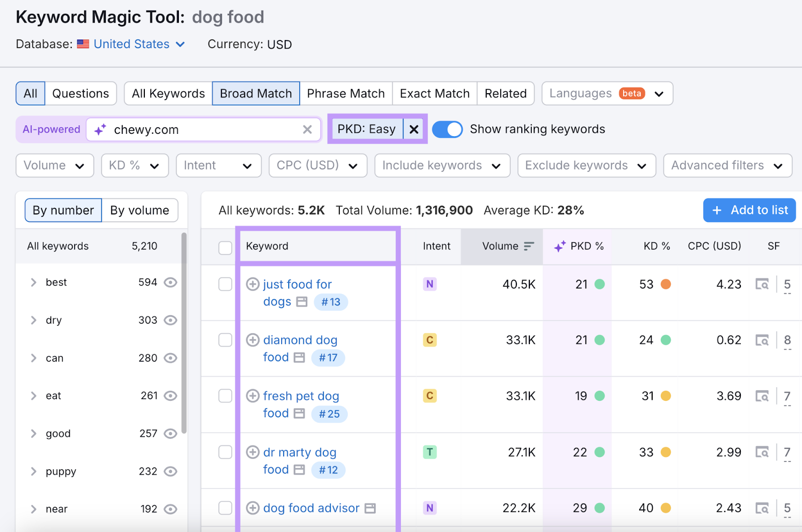
Task: Click the sort icon on the Volume column
Action: 529,246
